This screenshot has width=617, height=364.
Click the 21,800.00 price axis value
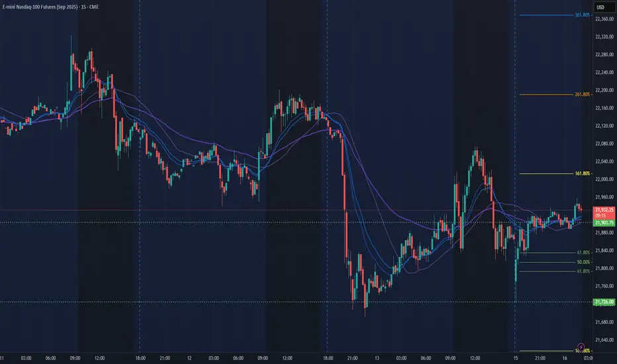click(x=604, y=269)
